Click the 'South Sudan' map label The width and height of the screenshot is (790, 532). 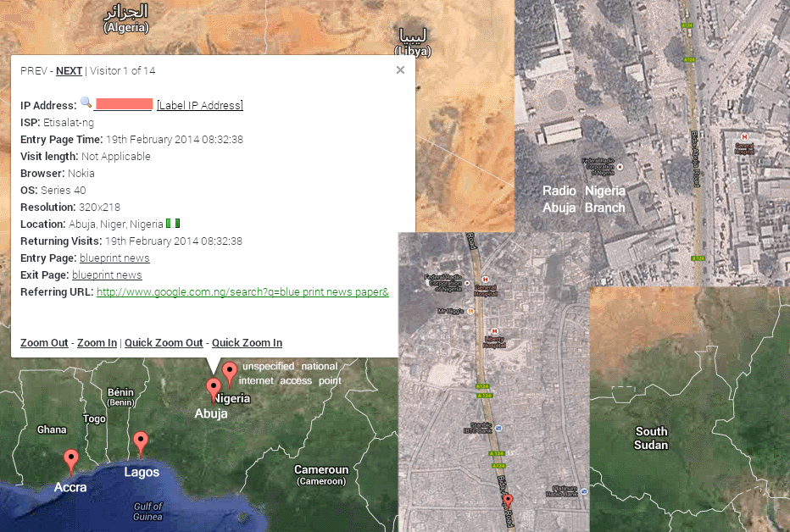pos(651,438)
